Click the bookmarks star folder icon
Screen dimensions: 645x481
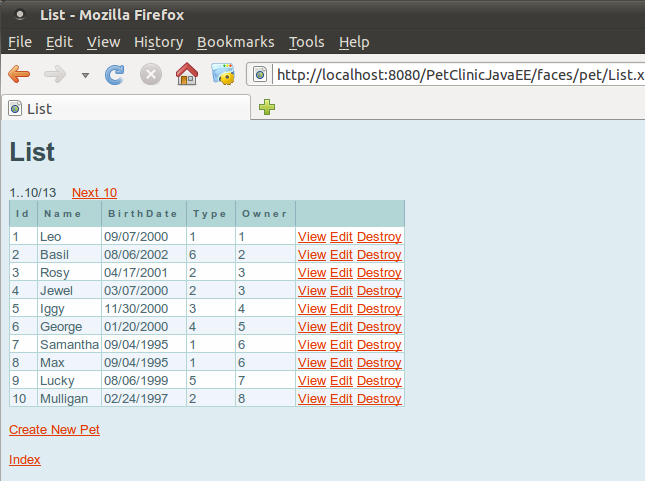point(222,74)
